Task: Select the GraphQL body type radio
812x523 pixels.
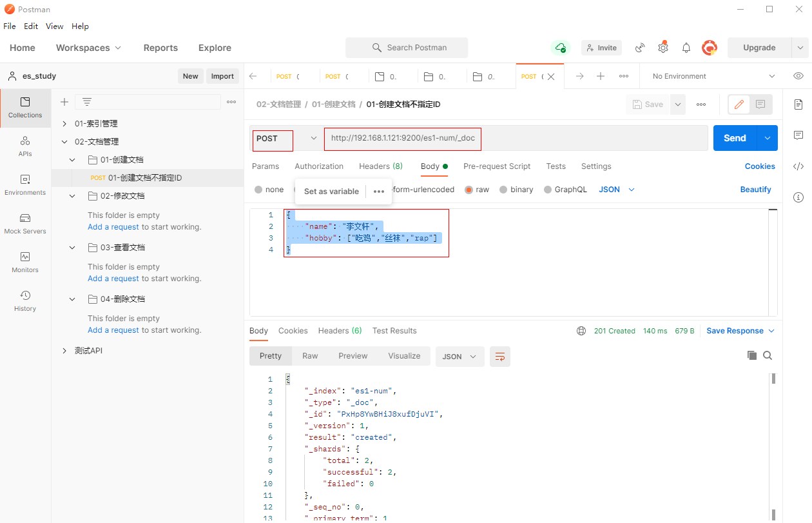Action: pyautogui.click(x=548, y=190)
